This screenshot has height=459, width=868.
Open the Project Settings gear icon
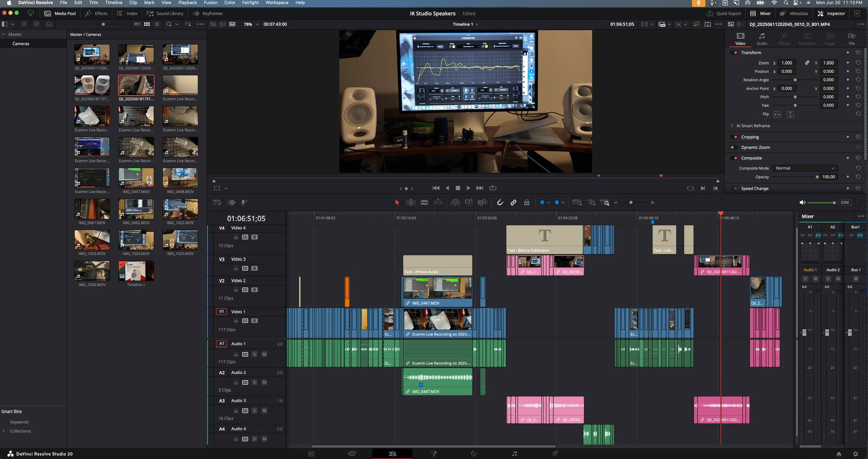[x=855, y=454]
